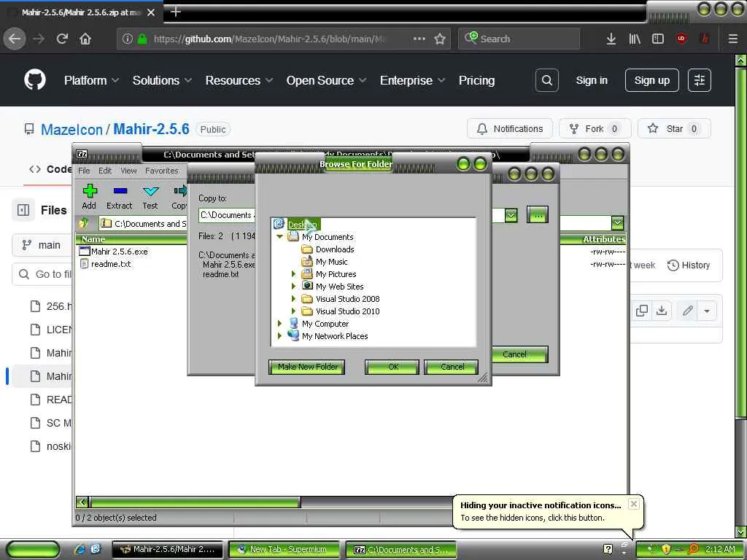Open Firefox library icon

click(x=635, y=39)
